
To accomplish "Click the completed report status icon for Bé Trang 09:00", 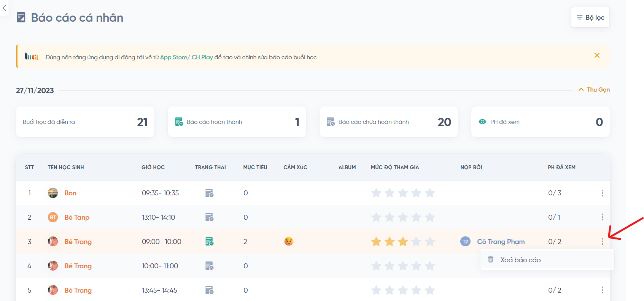I will pos(209,242).
